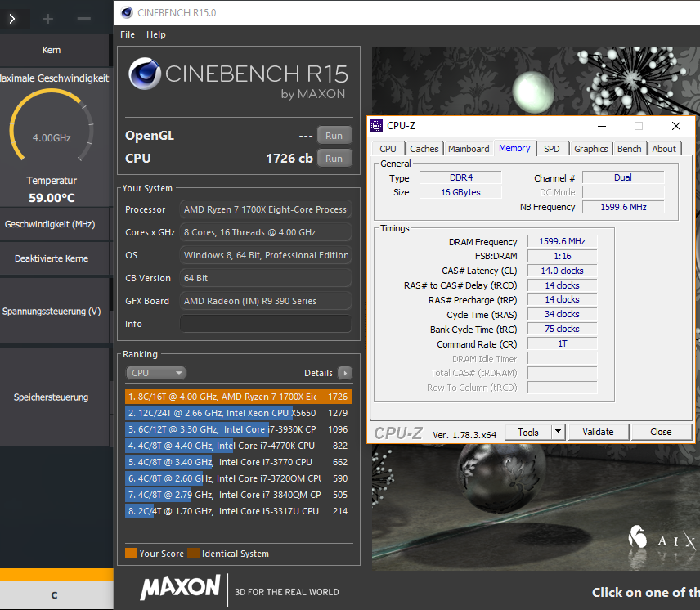
Task: Switch to the Graphics tab in CPU-Z
Action: tap(590, 149)
